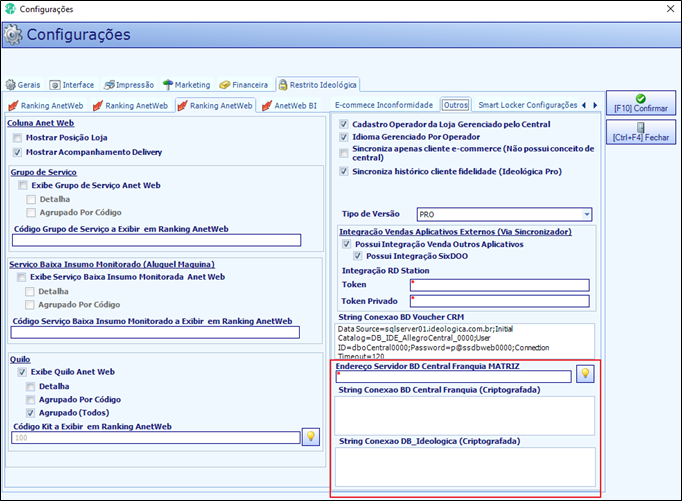This screenshot has width=682, height=501.
Task: Open the Marketing tab
Action: point(187,85)
